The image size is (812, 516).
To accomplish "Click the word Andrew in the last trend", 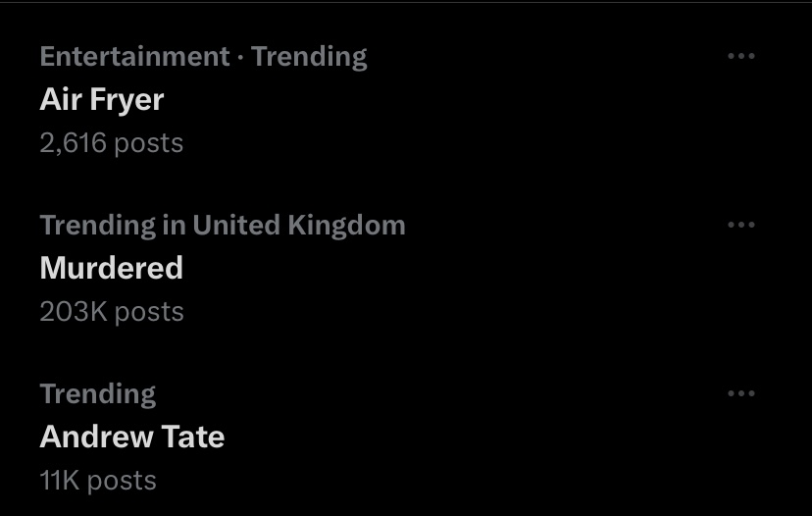I will tap(96, 437).
